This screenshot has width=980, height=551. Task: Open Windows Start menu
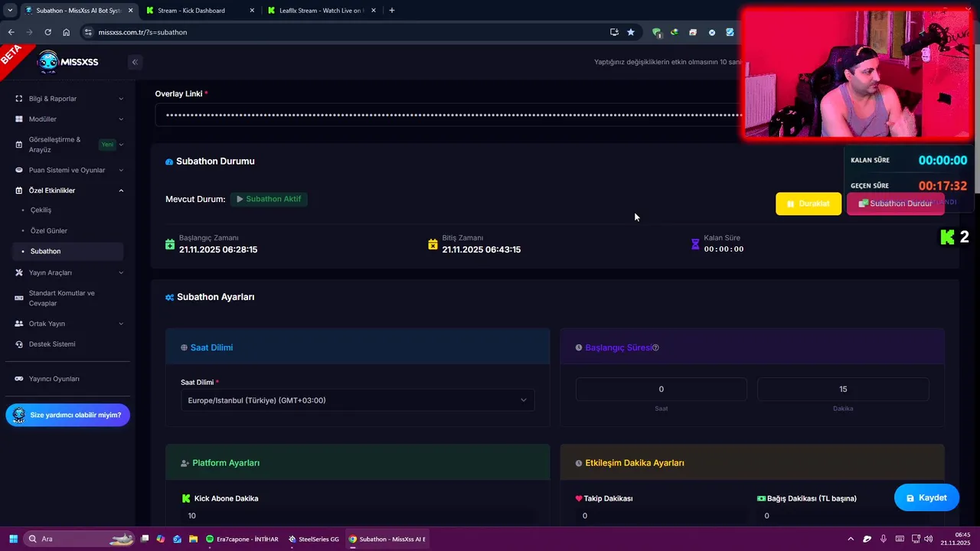[x=13, y=539]
